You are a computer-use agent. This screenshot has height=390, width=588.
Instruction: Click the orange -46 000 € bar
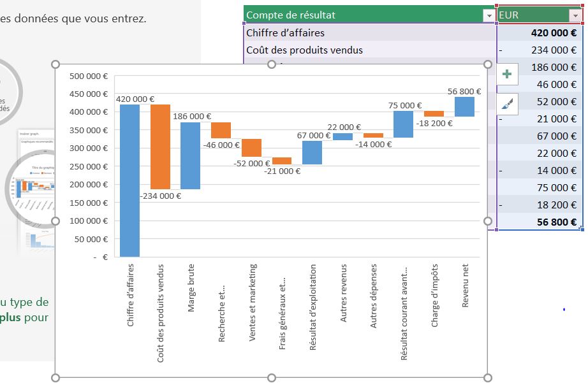221,131
